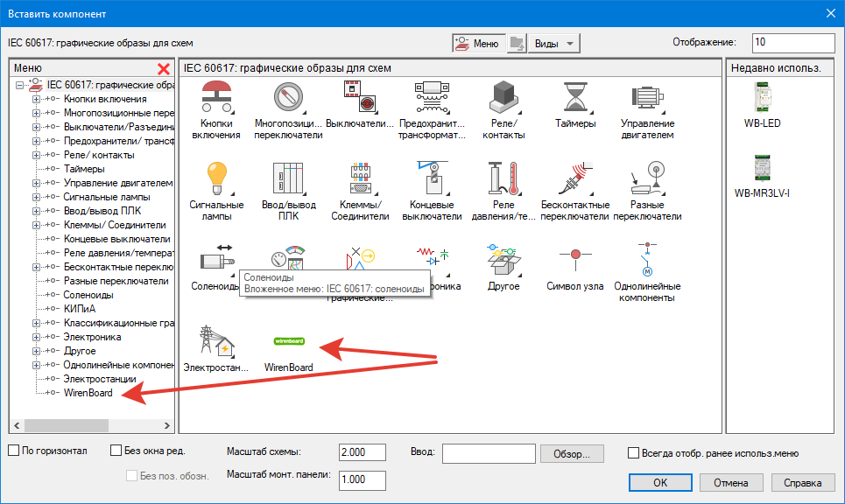Choose the Символ узла node icon
Viewport: 845px width, 504px height.
pyautogui.click(x=574, y=259)
